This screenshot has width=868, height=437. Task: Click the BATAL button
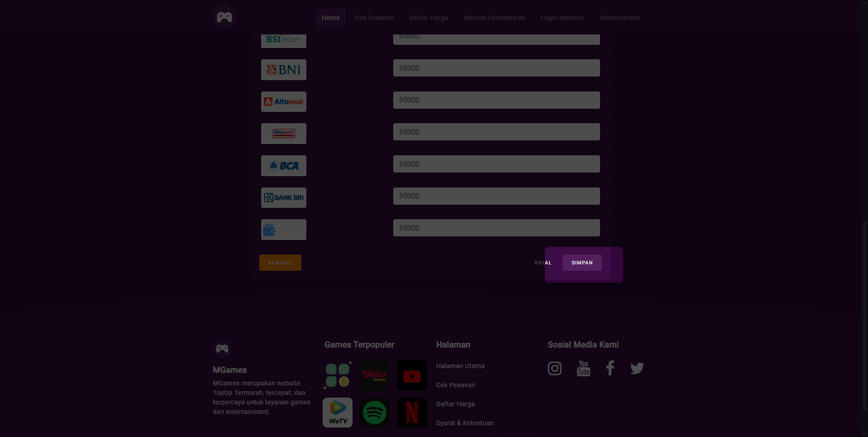click(x=543, y=263)
